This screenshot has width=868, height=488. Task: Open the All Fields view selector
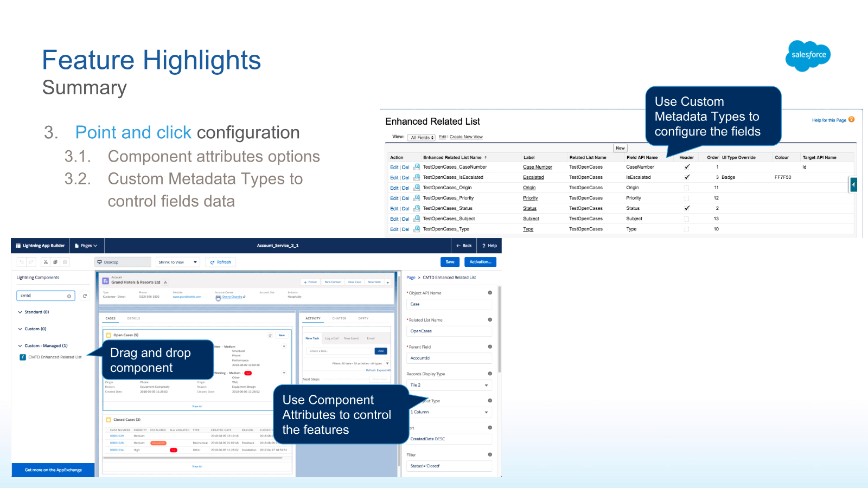422,137
